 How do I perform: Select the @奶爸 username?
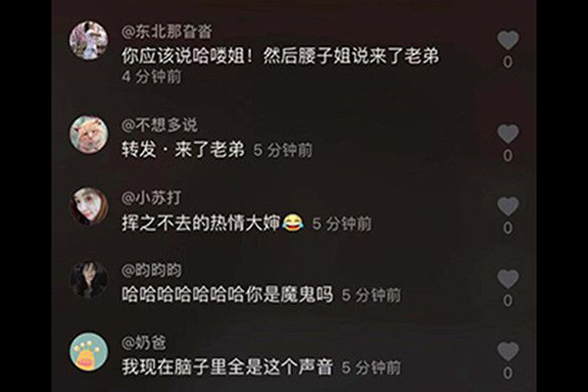(x=144, y=342)
